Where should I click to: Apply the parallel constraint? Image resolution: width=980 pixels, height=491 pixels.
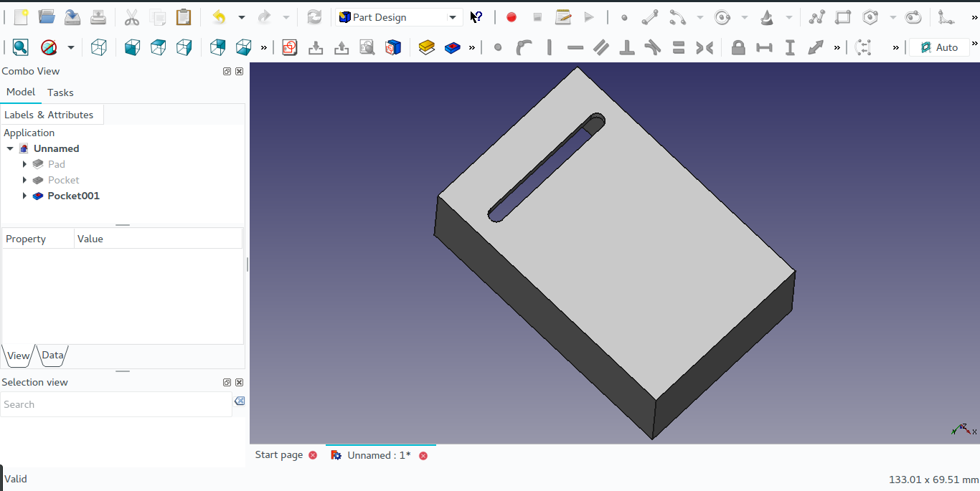click(x=601, y=47)
